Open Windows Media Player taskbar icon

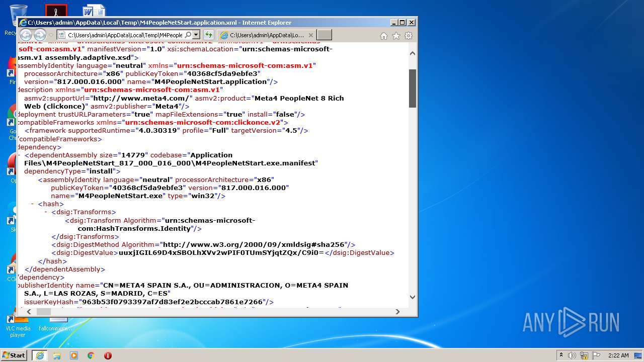pos(74,355)
